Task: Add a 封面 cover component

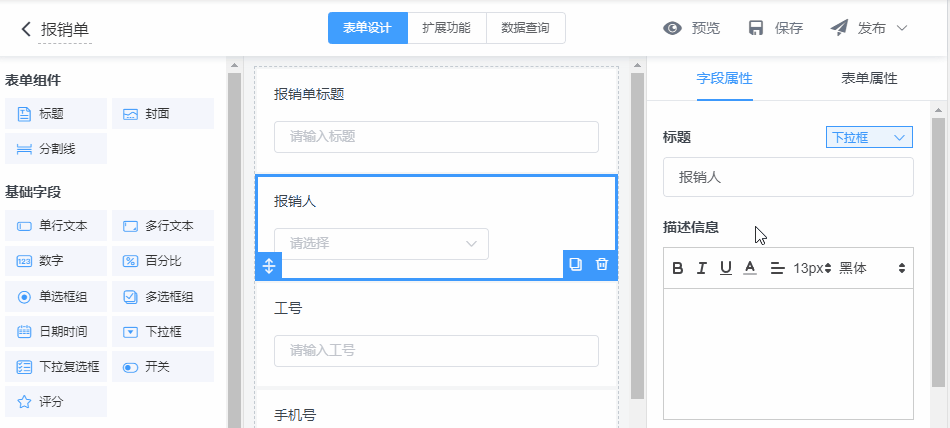Action: click(x=163, y=114)
